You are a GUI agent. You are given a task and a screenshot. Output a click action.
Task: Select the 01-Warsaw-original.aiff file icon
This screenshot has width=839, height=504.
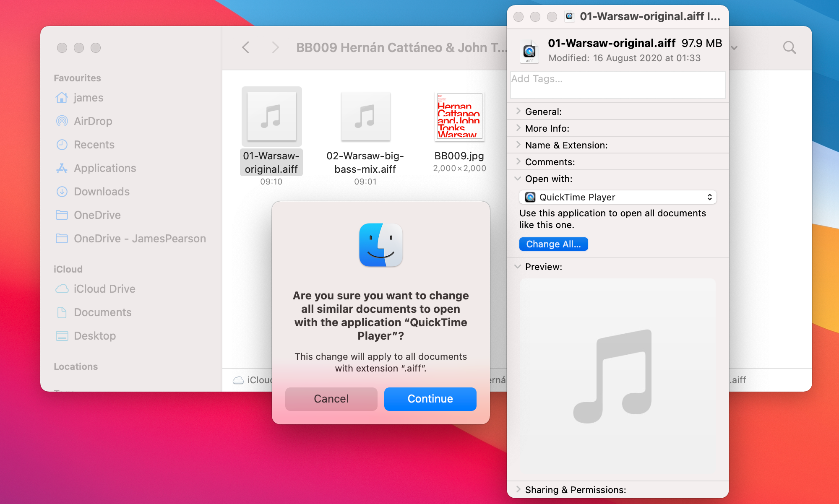(x=271, y=117)
